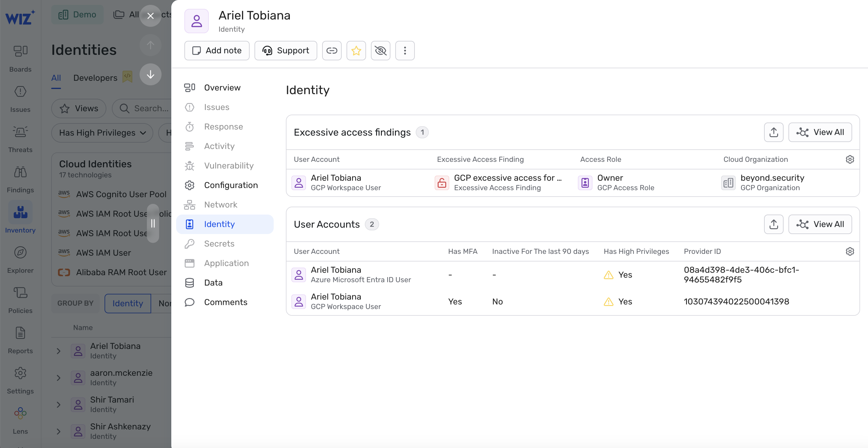Select the All tab in Identities

(56, 78)
